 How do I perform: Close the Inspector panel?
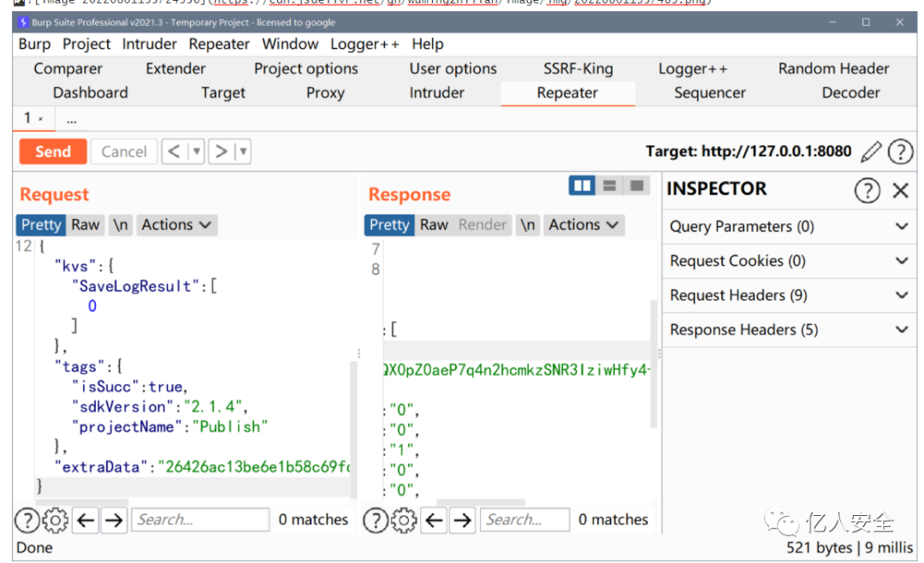[x=900, y=191]
